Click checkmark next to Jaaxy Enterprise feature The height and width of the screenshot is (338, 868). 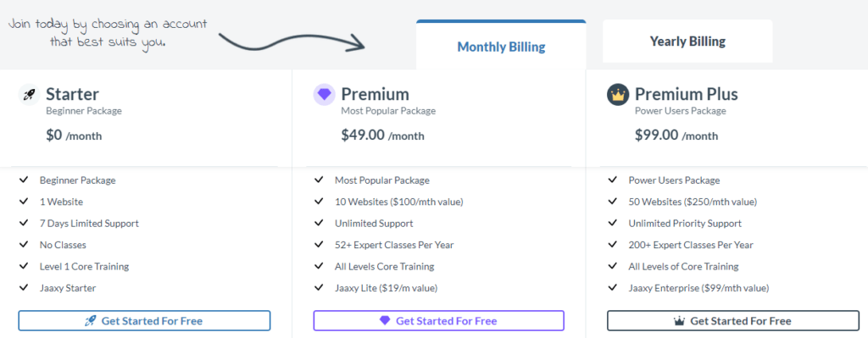(x=612, y=288)
